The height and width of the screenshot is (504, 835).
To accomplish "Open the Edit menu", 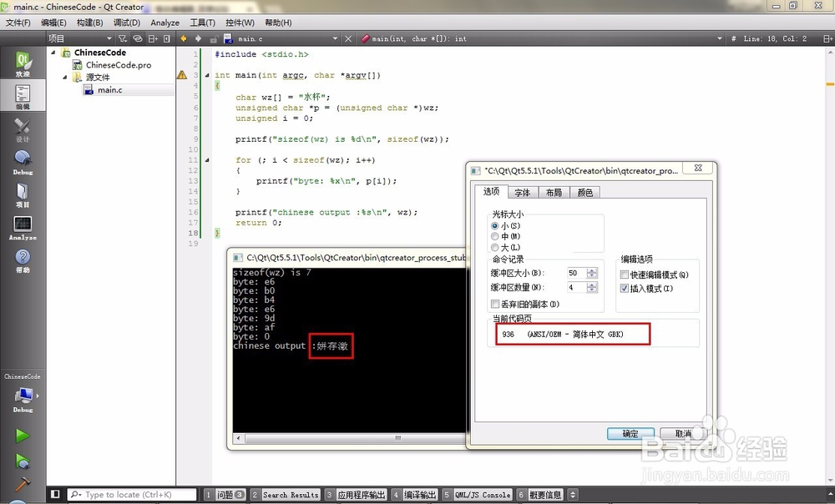I will point(53,23).
